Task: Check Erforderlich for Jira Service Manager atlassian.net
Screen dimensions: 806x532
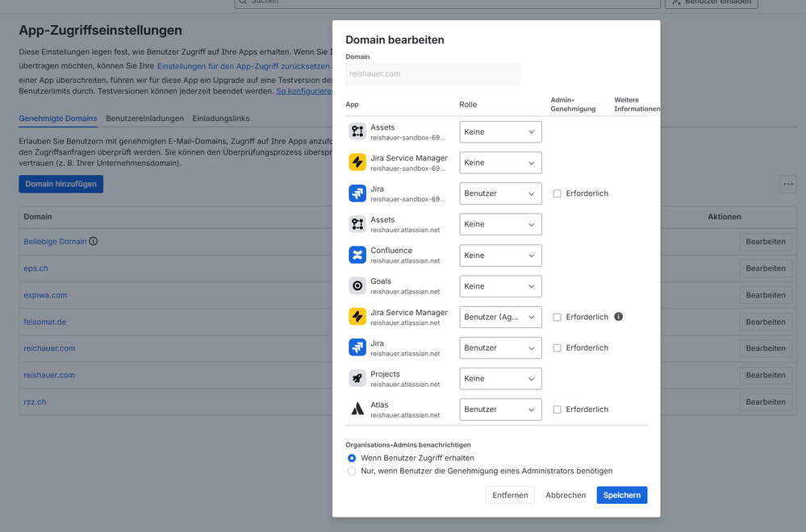Action: coord(557,317)
